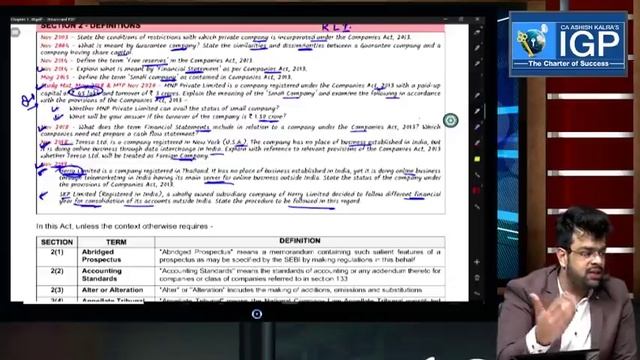Select the blue-tipped pen tool
The width and height of the screenshot is (640, 360).
click(x=477, y=127)
